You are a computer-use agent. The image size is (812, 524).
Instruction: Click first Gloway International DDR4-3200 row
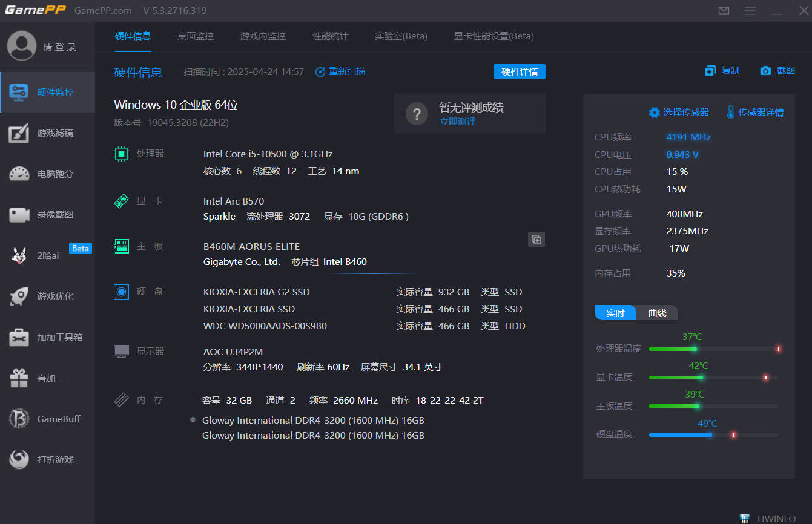tap(313, 420)
